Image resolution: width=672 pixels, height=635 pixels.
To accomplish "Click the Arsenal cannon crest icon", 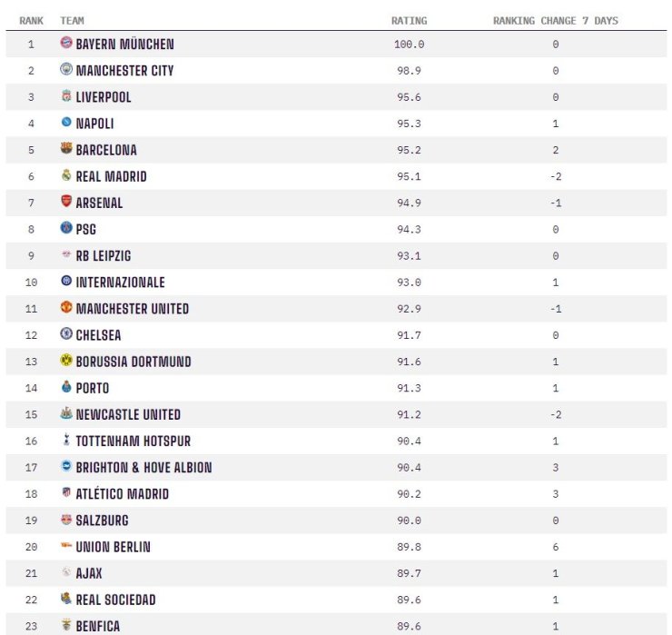I will [66, 201].
